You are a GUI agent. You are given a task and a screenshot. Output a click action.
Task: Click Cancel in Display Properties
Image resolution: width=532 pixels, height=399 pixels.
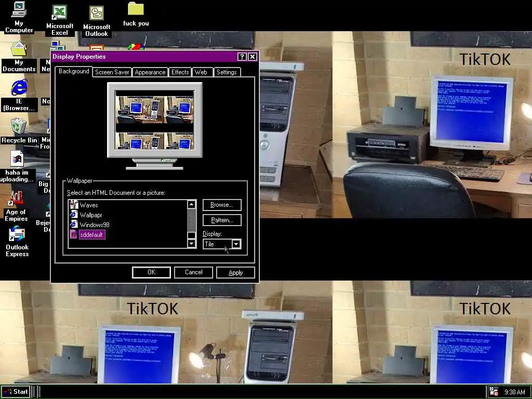click(193, 272)
